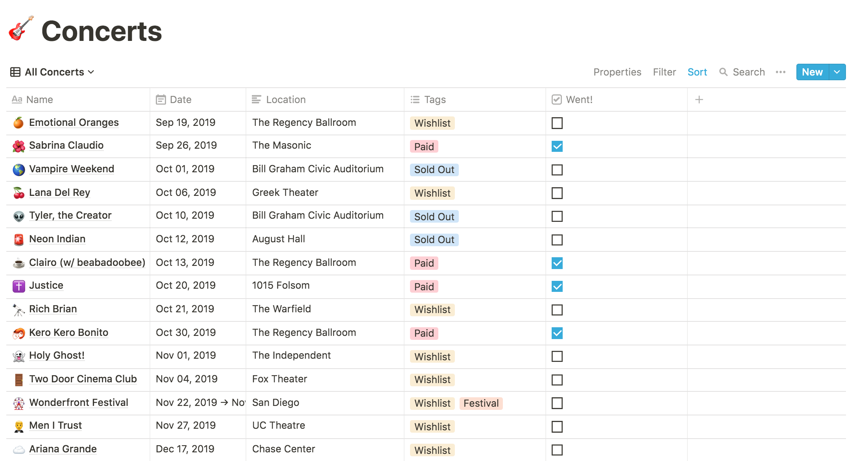Check Went! for Wonderfront Festival
Image resolution: width=868 pixels, height=461 pixels.
557,403
